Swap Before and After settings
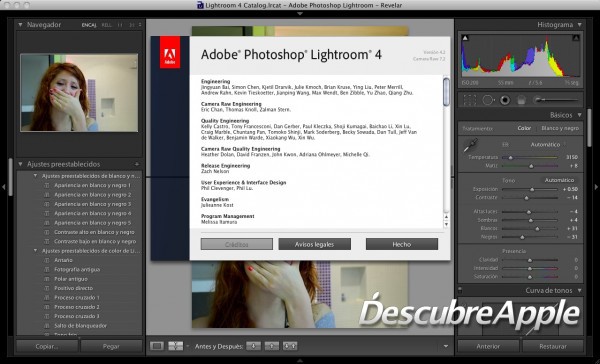 (x=290, y=346)
